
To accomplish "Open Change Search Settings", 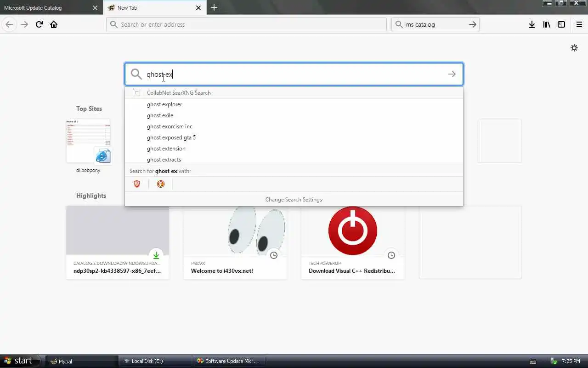I will click(x=294, y=200).
